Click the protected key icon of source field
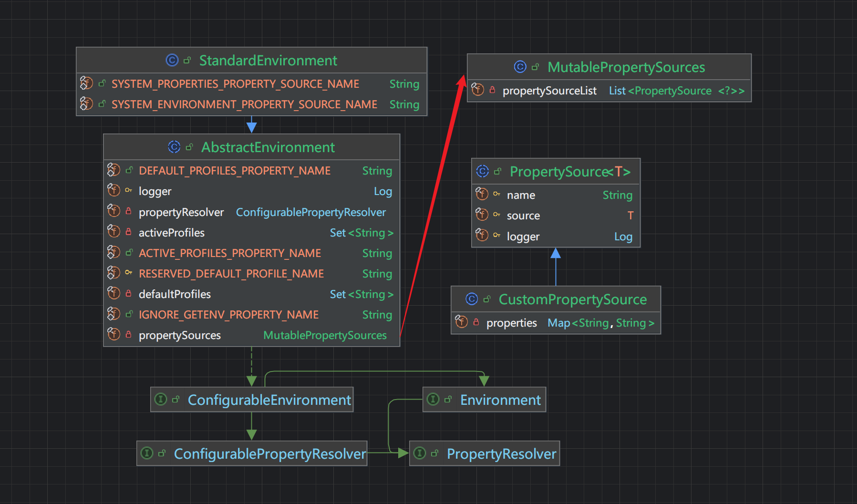Image resolution: width=857 pixels, height=504 pixels. point(496,215)
